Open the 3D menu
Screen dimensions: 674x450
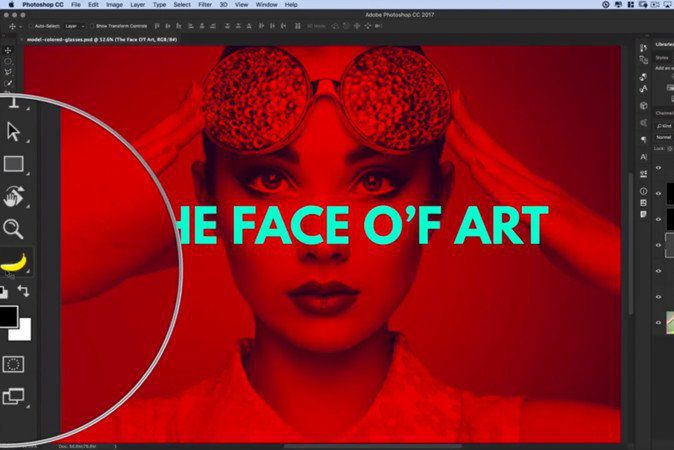tap(224, 5)
